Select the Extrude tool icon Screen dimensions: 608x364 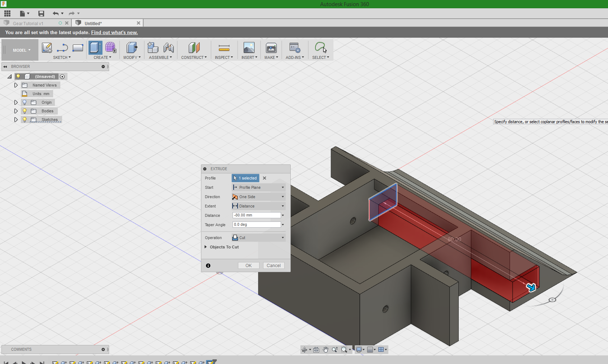coord(95,47)
